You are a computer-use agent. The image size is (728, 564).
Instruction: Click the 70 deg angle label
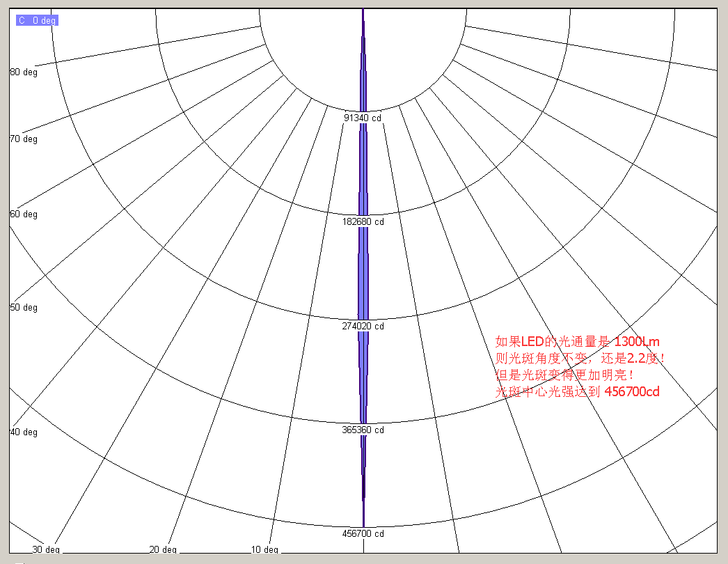pos(24,139)
